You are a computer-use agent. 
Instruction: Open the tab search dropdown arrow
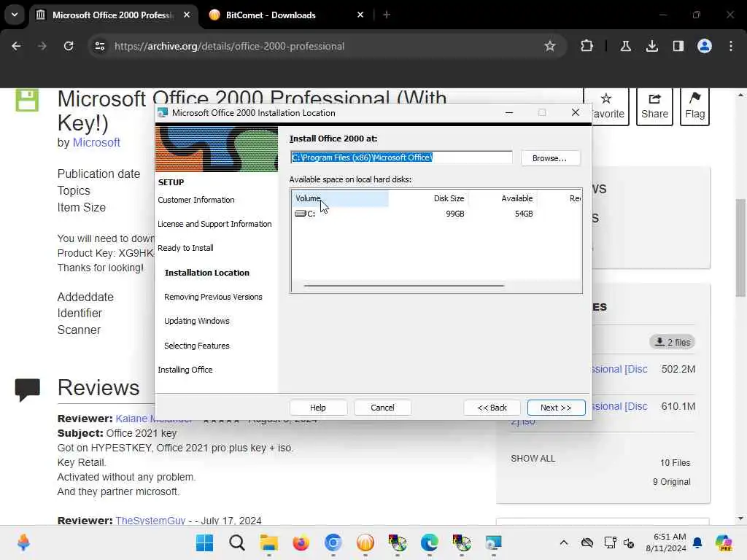15,15
